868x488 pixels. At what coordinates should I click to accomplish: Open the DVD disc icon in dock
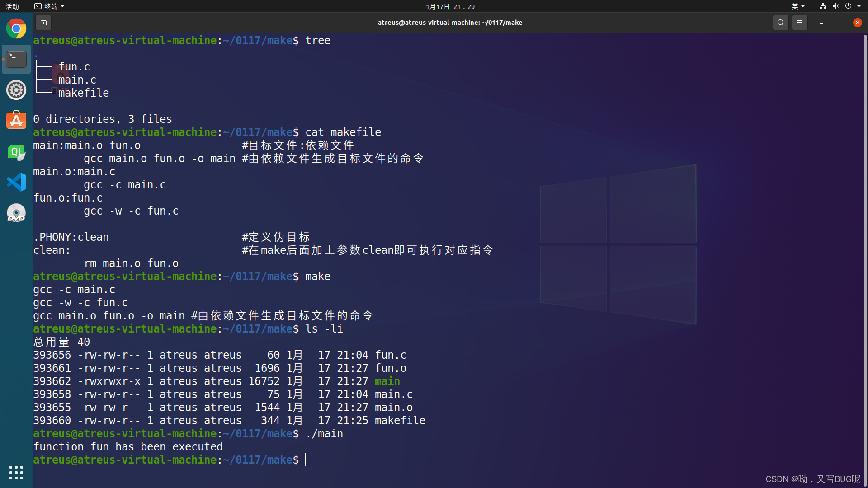pyautogui.click(x=16, y=213)
